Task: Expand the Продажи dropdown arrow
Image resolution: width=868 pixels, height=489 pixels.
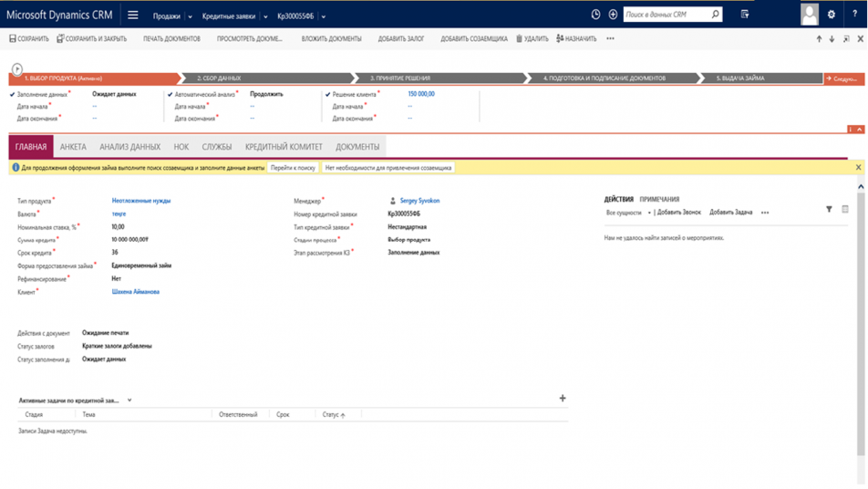Action: point(190,16)
